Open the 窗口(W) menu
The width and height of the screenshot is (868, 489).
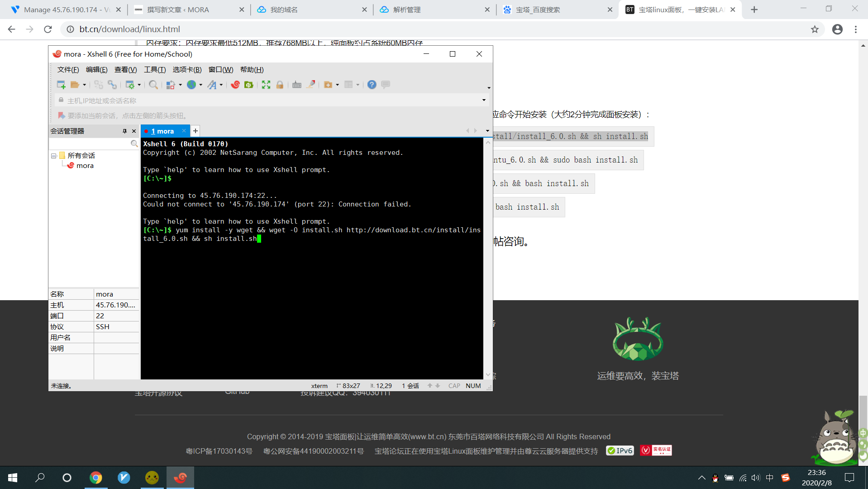click(x=221, y=70)
